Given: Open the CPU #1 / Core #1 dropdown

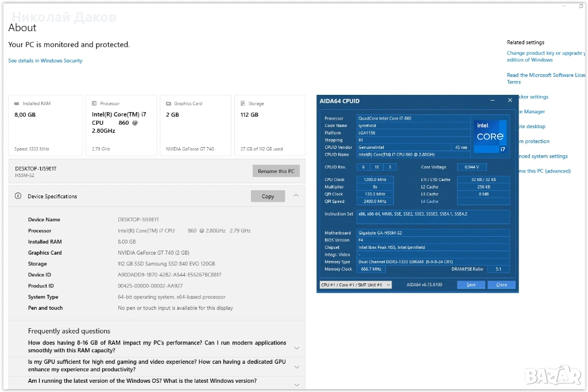Looking at the screenshot, I should pos(355,285).
